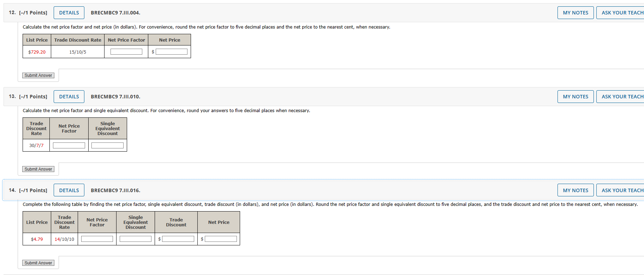The height and width of the screenshot is (275, 644).
Task: Click Net Price Factor field for $4.79 row
Action: click(97, 239)
